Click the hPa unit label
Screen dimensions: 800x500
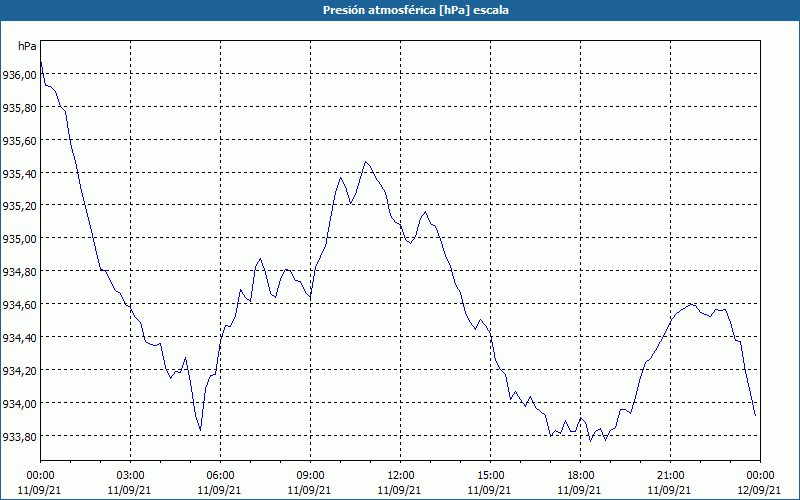point(27,46)
